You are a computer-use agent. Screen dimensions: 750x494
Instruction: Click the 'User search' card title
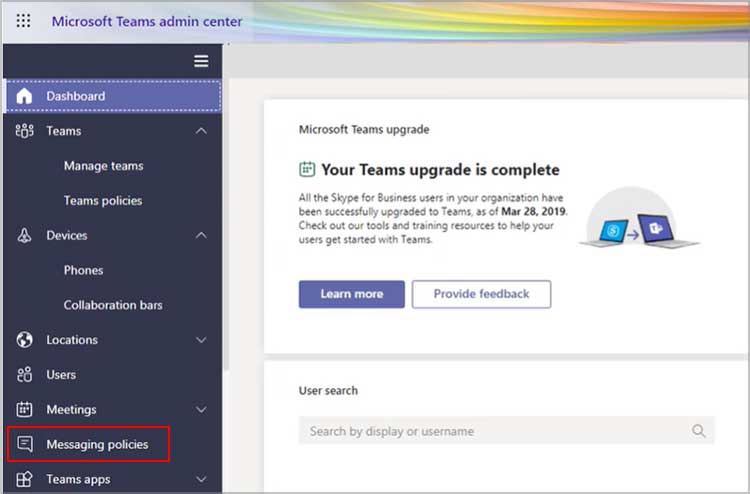click(328, 391)
